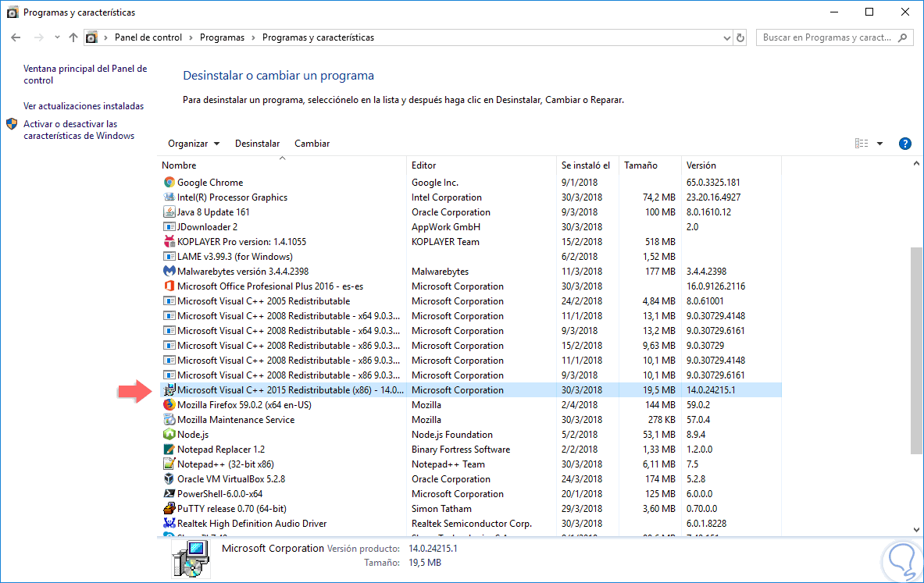924x583 pixels.
Task: Click version 16.0.9126.2116 cell
Action: 715,286
